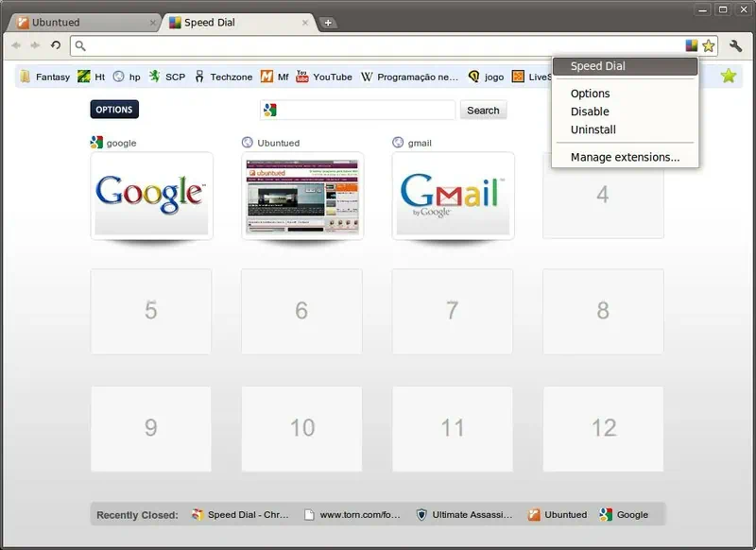
Task: Click the Speed Dial extension icon in address bar
Action: click(692, 45)
